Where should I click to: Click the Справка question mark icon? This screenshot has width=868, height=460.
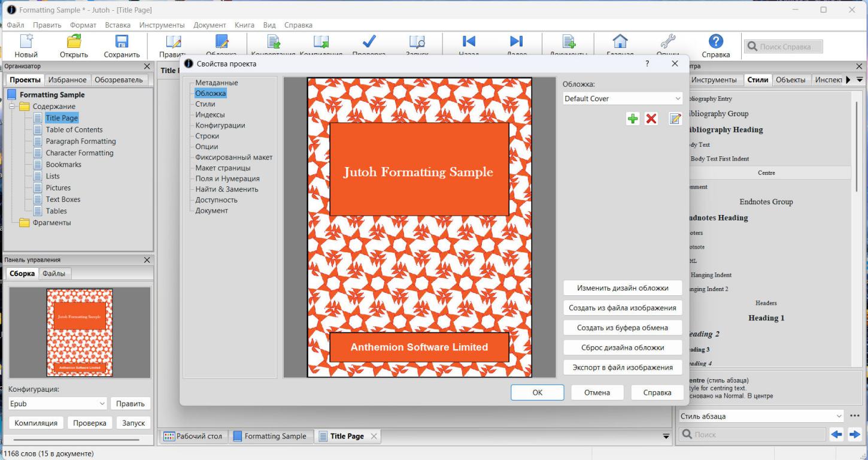716,42
